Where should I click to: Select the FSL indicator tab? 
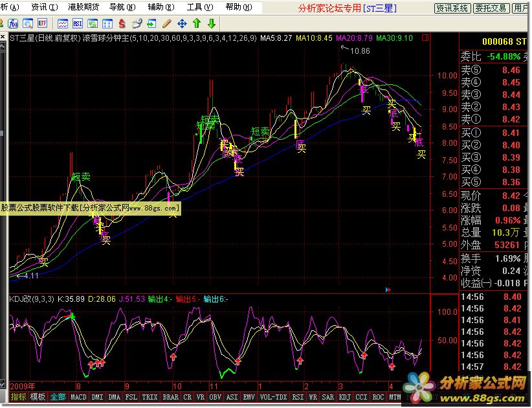tap(131, 397)
